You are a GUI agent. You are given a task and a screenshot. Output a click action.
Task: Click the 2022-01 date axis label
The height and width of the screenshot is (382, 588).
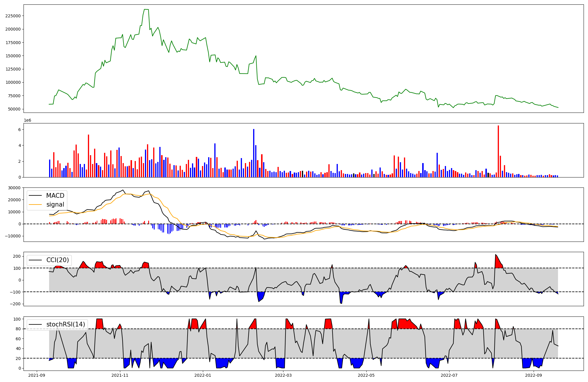pos(203,375)
